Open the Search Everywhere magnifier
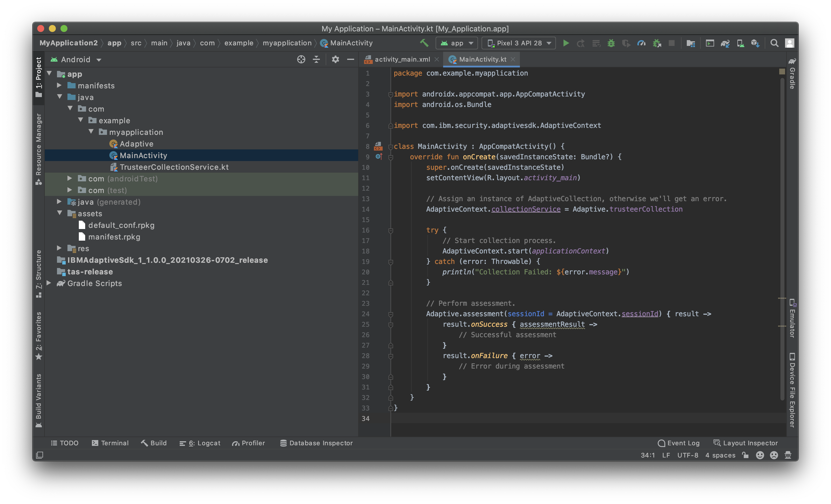The height and width of the screenshot is (504, 831). [x=775, y=43]
